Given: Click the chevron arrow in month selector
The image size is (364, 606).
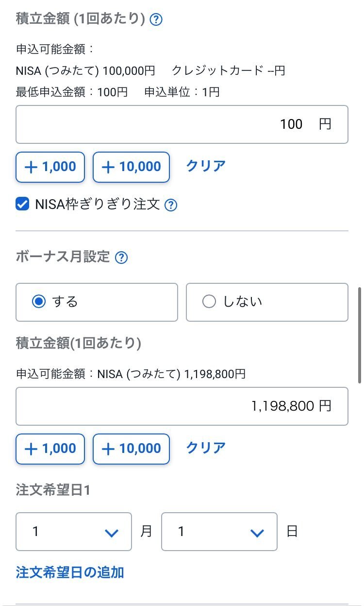Looking at the screenshot, I should 112,533.
